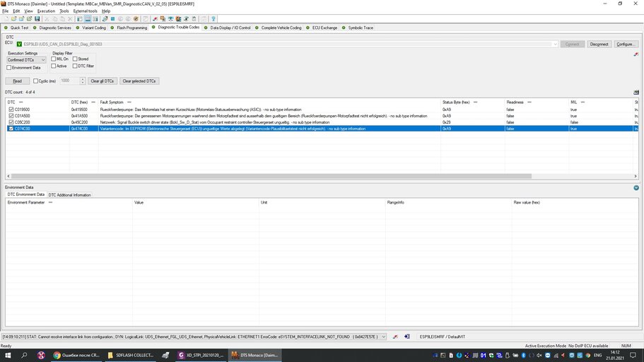Click the highlighted middle layout view icon
The height and width of the screenshot is (362, 644).
(88, 19)
